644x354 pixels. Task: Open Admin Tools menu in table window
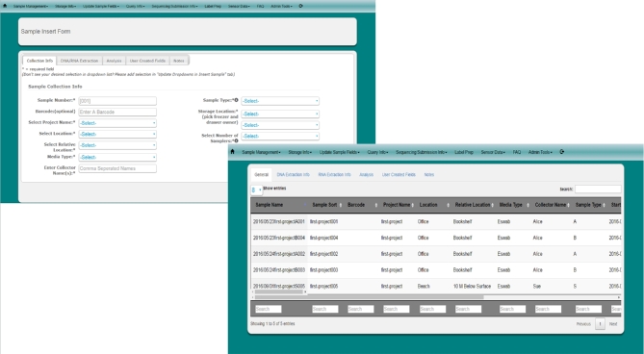[540, 152]
